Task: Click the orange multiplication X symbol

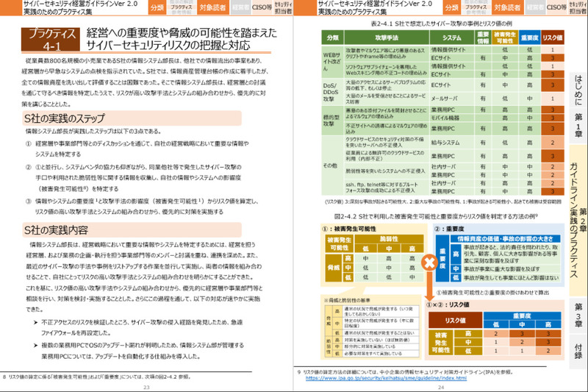Action: point(429,263)
